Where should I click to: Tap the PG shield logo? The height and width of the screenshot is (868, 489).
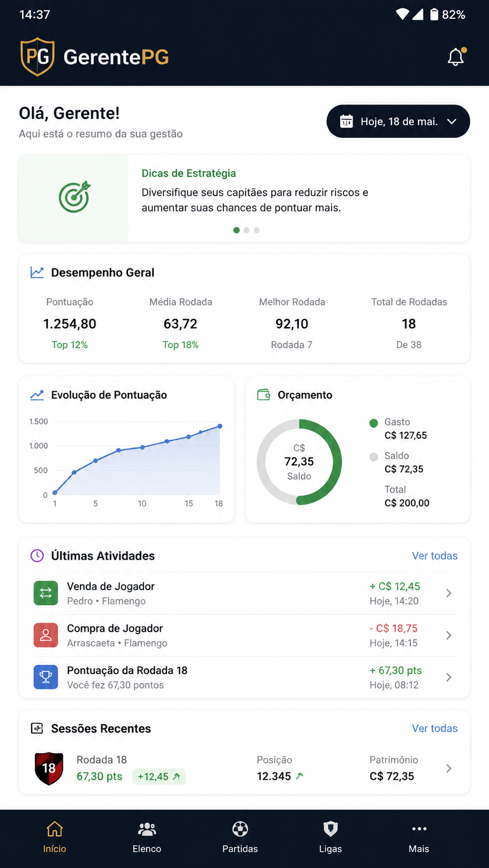(x=37, y=57)
